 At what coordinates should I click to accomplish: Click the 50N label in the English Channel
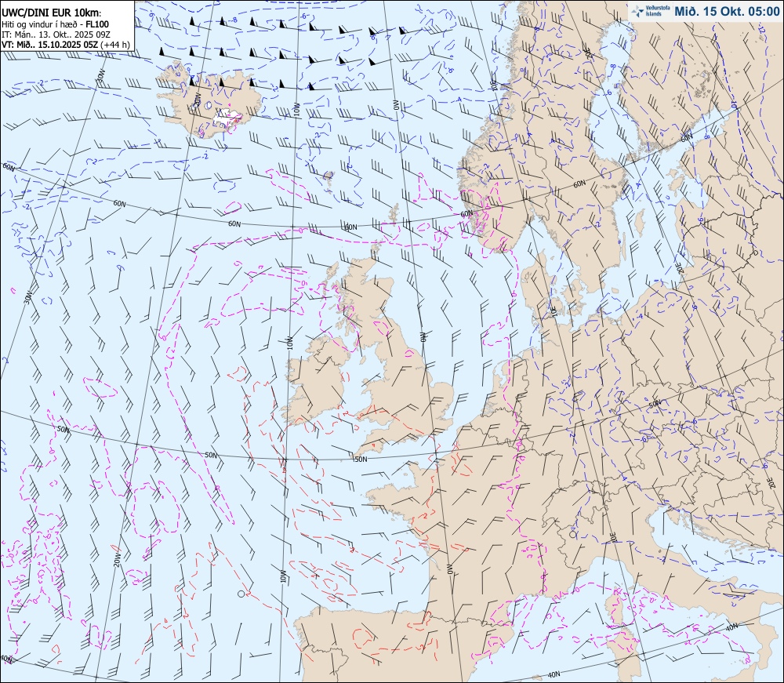(x=361, y=459)
